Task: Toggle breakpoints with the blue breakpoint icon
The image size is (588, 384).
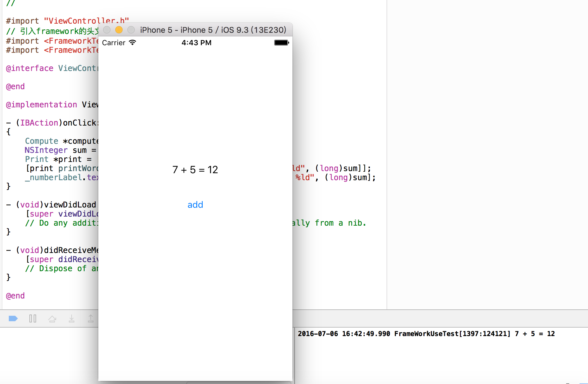Action: coord(13,318)
